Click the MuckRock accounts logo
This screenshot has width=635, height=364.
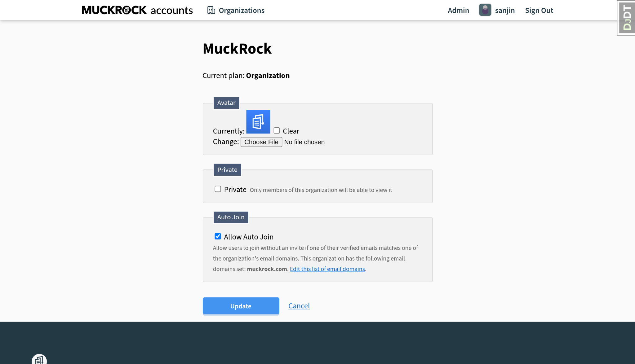pos(137,10)
